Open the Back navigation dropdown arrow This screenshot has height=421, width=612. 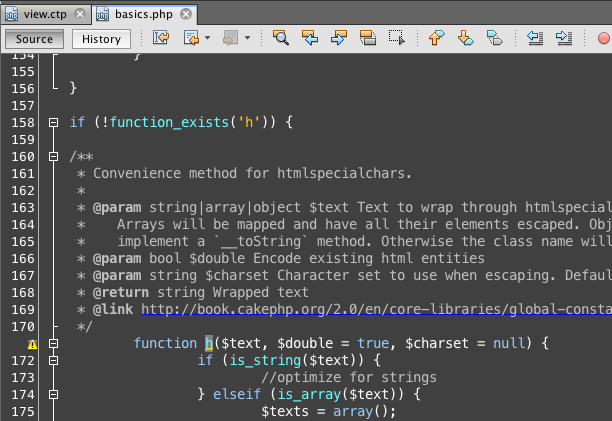pos(208,38)
